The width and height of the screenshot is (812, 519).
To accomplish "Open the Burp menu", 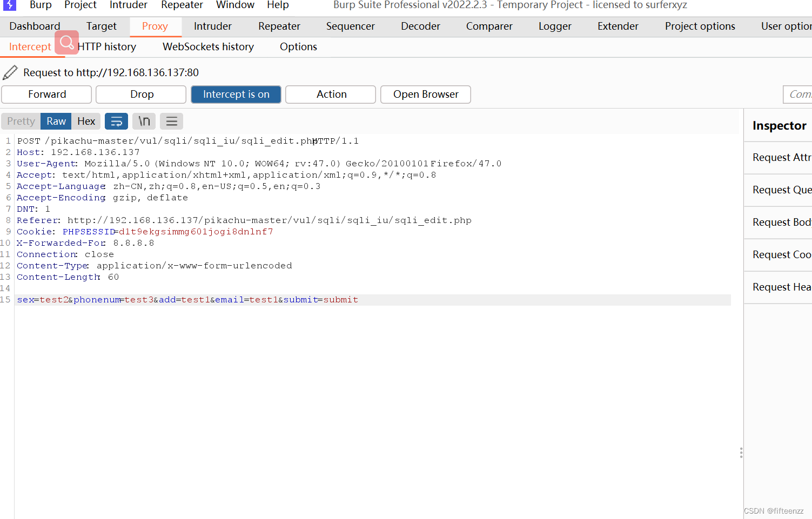I will (x=41, y=5).
